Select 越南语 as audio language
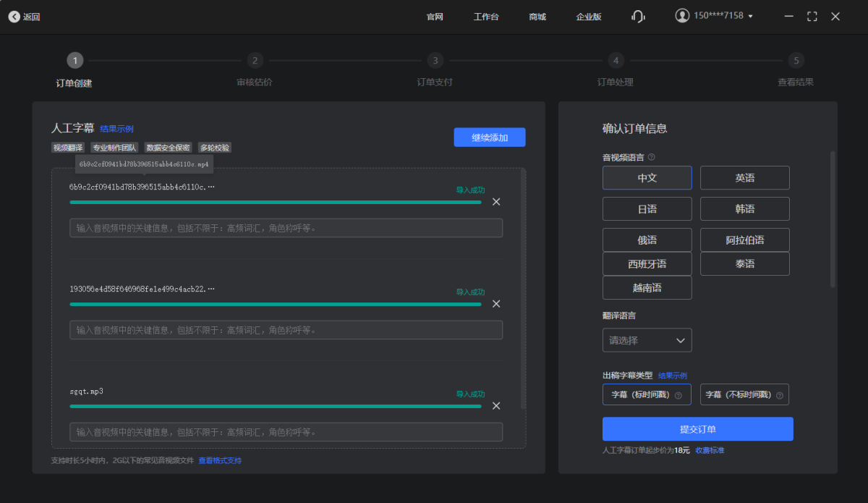The image size is (868, 503). (x=647, y=288)
